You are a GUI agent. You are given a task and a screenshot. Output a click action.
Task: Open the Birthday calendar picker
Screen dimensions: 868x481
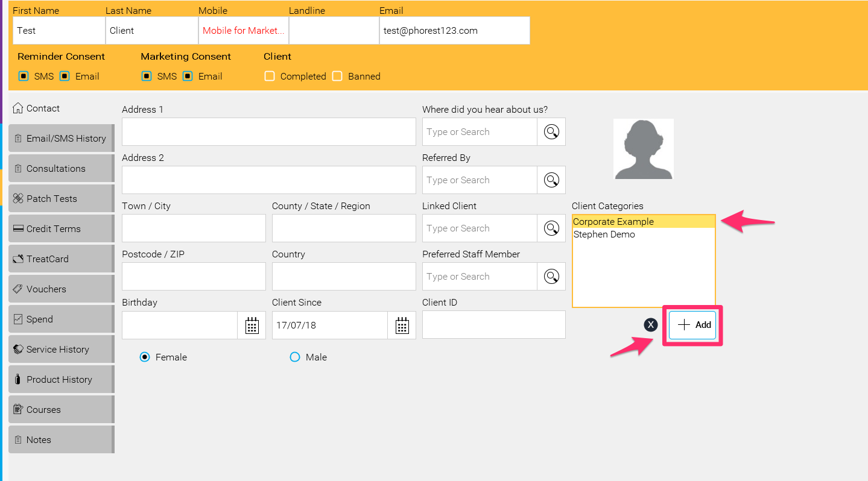252,325
